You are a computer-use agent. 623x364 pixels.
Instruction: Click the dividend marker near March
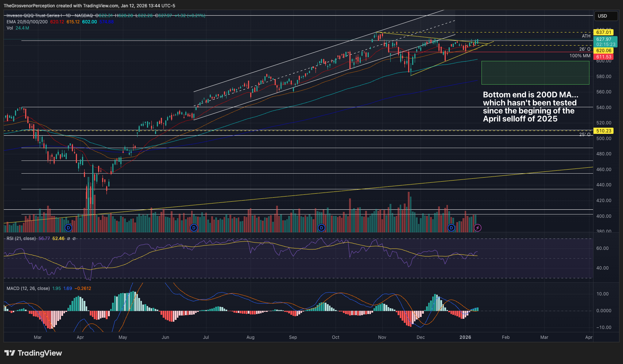tap(68, 228)
